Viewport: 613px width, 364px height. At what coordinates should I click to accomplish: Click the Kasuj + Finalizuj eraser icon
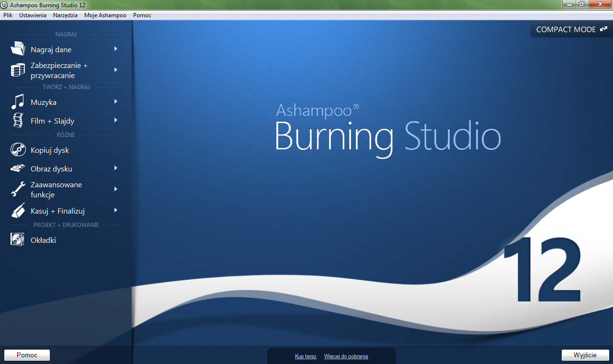tap(18, 211)
